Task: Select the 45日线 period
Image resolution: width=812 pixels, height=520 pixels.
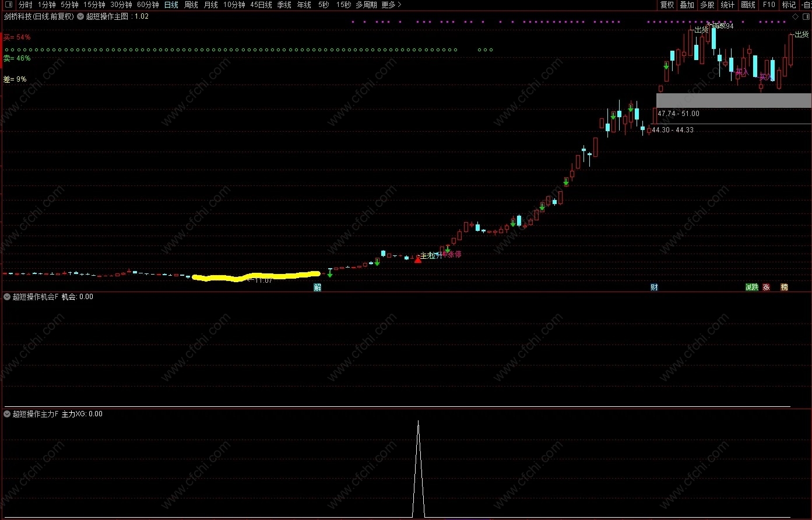Action: click(x=261, y=5)
